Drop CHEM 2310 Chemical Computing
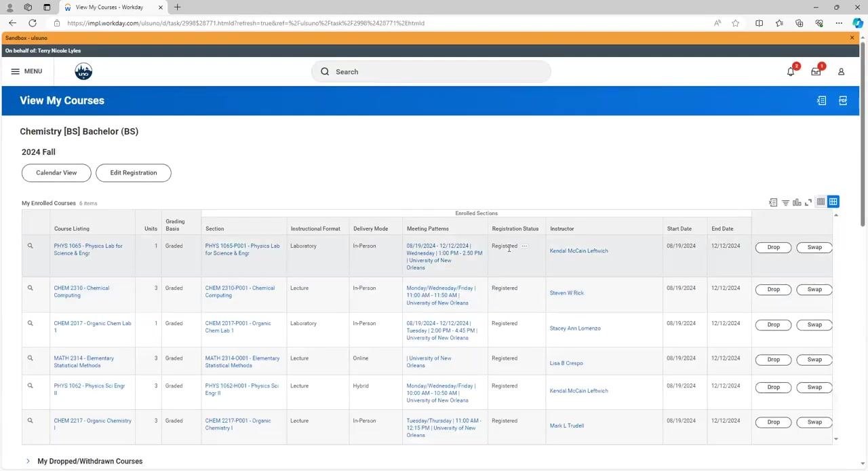The height and width of the screenshot is (471, 868). click(773, 290)
